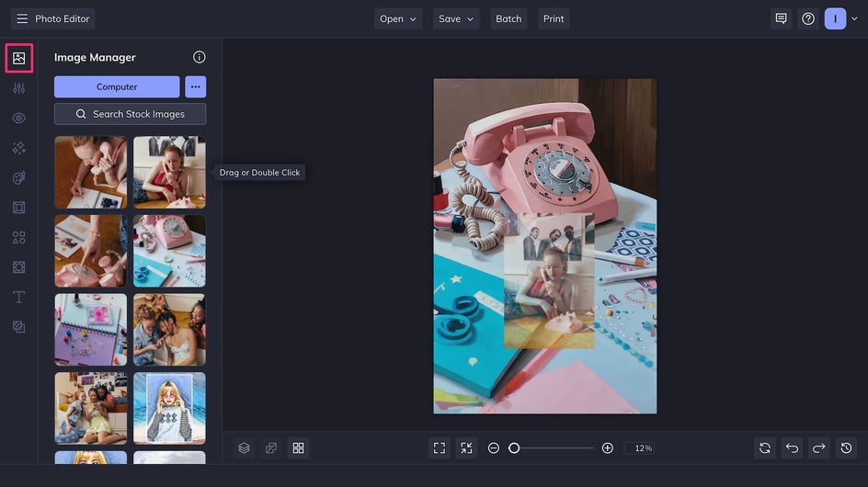The width and height of the screenshot is (868, 487).
Task: Select thumbnail of cartoon girl with sunglasses
Action: [x=169, y=408]
